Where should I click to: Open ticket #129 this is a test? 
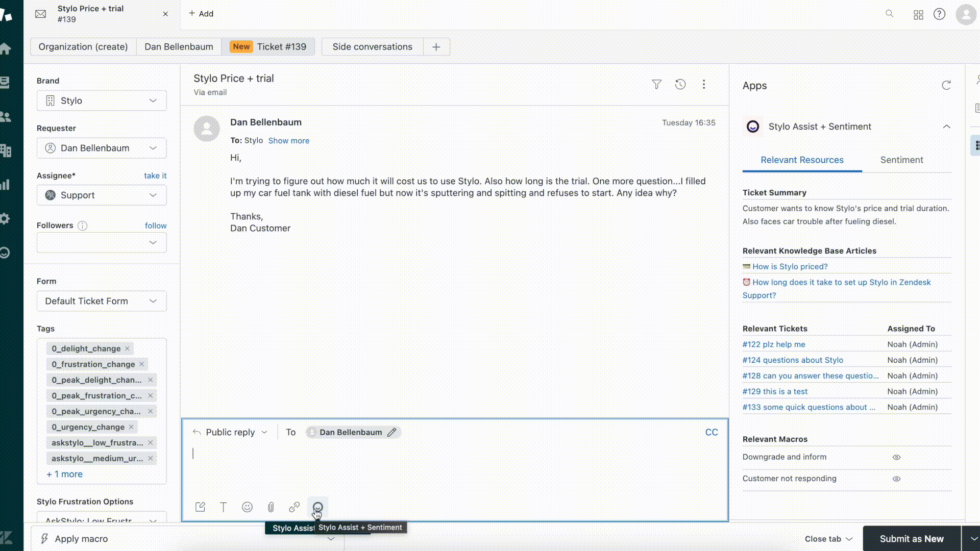pos(775,392)
